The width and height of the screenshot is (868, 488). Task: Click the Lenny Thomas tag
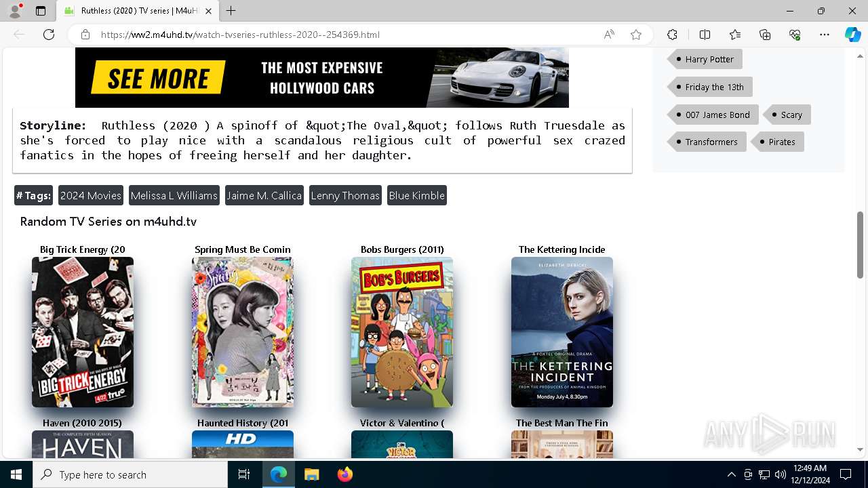tap(345, 195)
